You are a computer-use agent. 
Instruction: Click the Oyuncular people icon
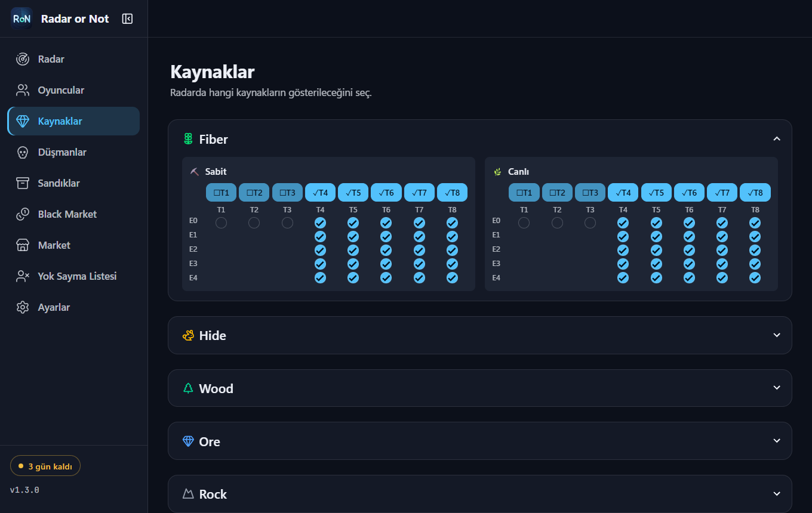pyautogui.click(x=23, y=90)
